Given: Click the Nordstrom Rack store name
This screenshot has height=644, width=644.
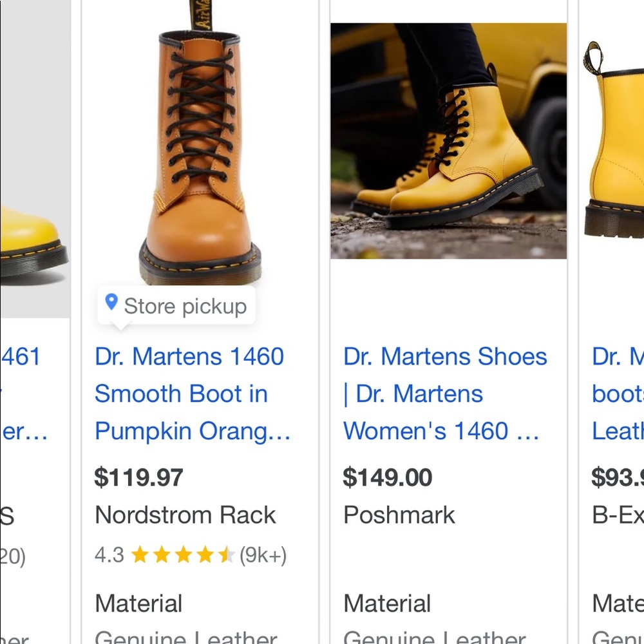Looking at the screenshot, I should point(185,515).
